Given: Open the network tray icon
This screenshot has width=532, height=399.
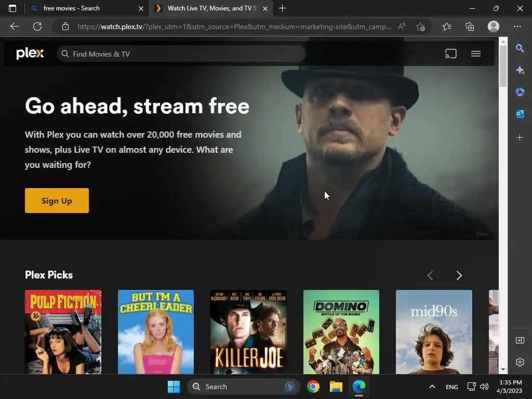Looking at the screenshot, I should click(471, 387).
